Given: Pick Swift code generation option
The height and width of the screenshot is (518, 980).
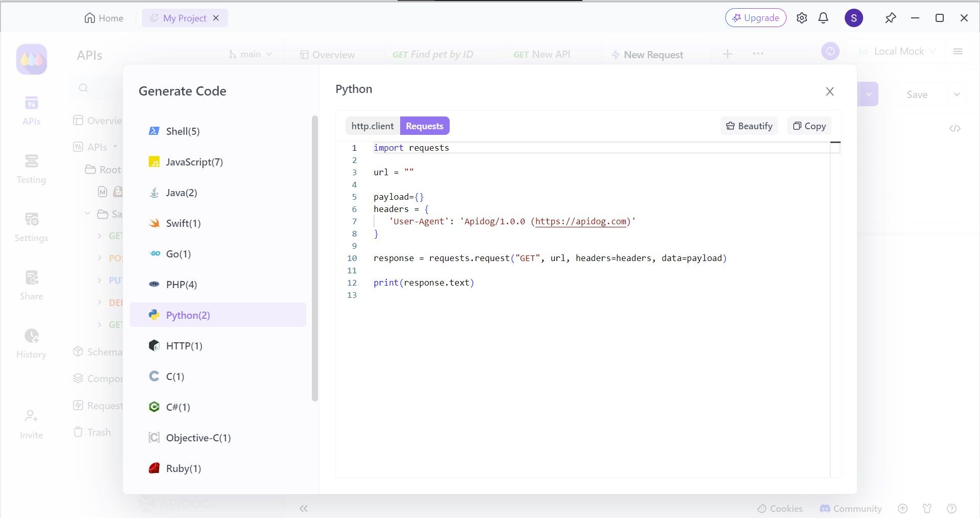Looking at the screenshot, I should pyautogui.click(x=183, y=223).
